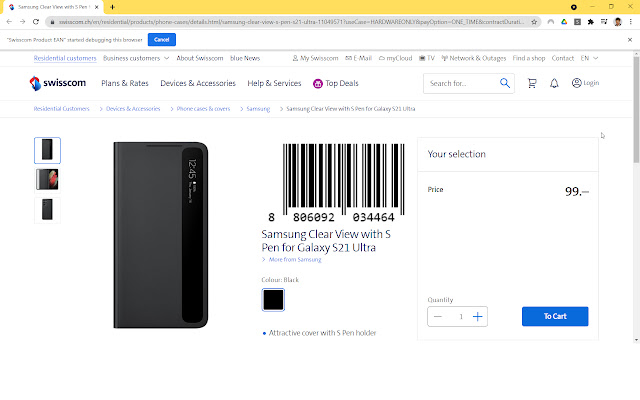
Task: Open Contact link
Action: [563, 58]
